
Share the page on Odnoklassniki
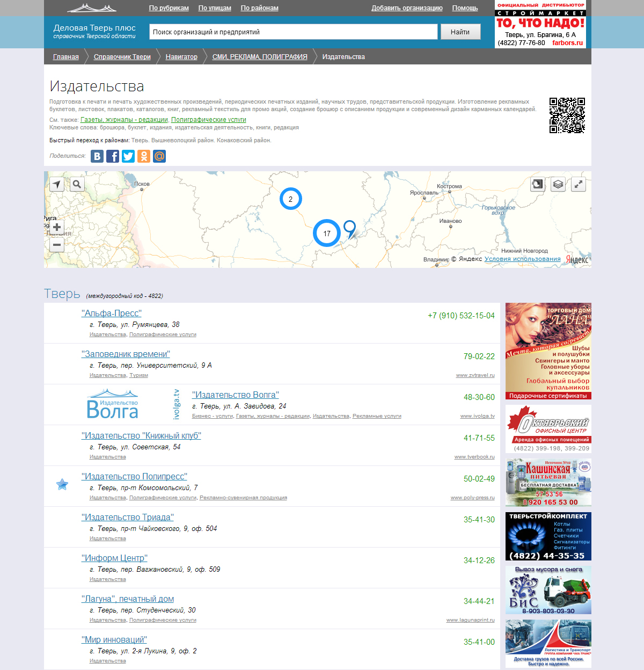coord(144,156)
